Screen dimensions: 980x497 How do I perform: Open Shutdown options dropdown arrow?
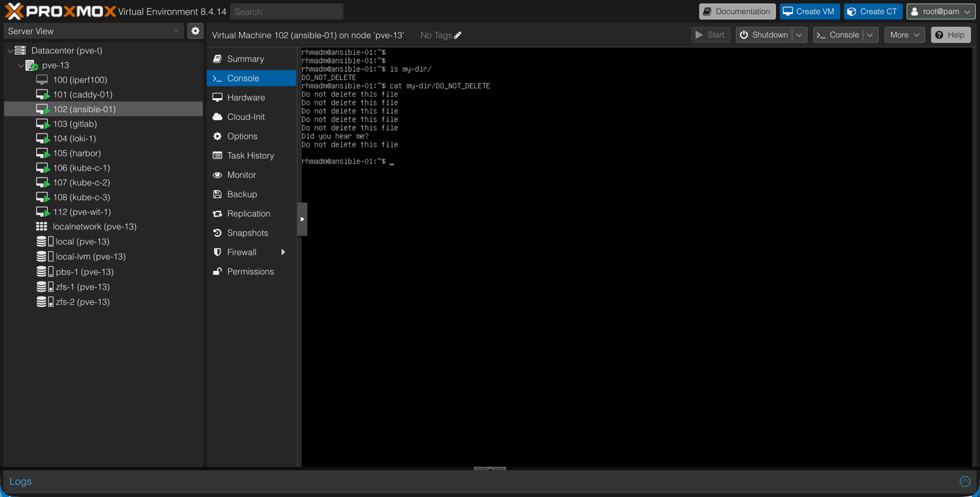point(799,35)
